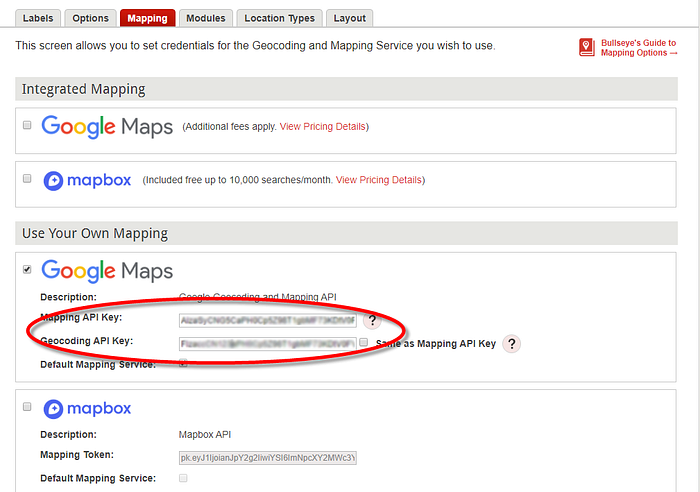Open the Modules tab
This screenshot has height=492, width=700.
click(x=206, y=18)
